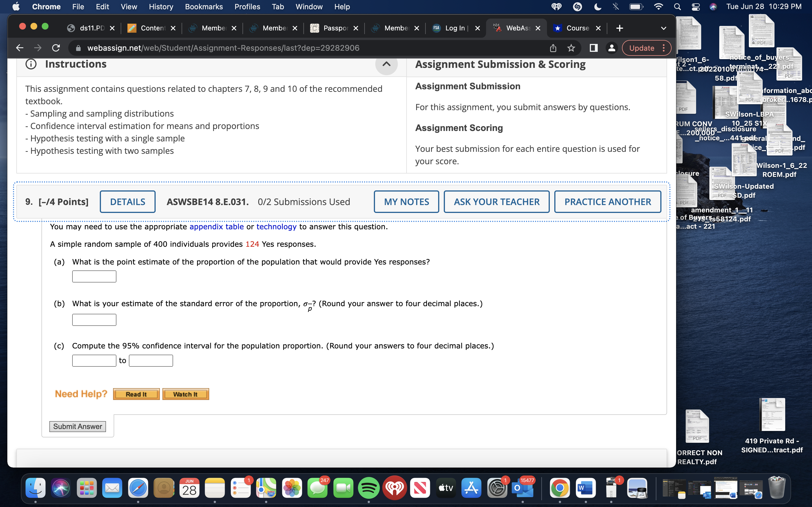Open the tab search chevron in the tab strip
The width and height of the screenshot is (812, 507).
(664, 28)
